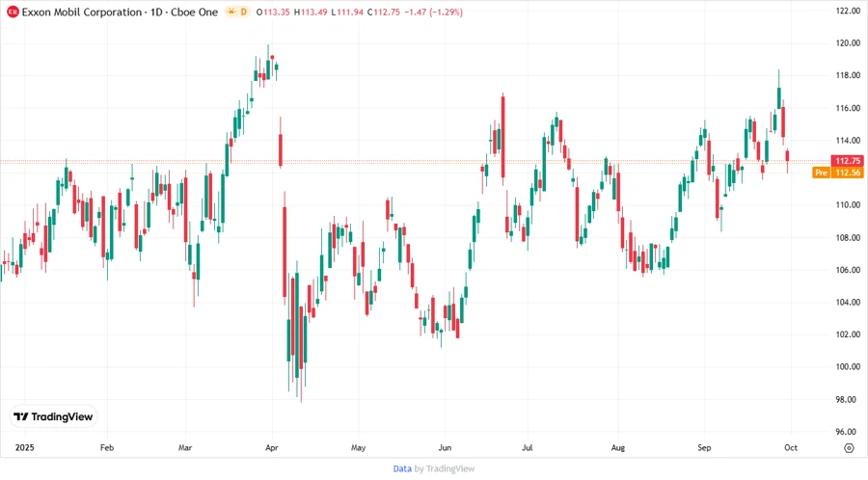
Task: Click the Jun label on time axis
Action: click(x=444, y=448)
